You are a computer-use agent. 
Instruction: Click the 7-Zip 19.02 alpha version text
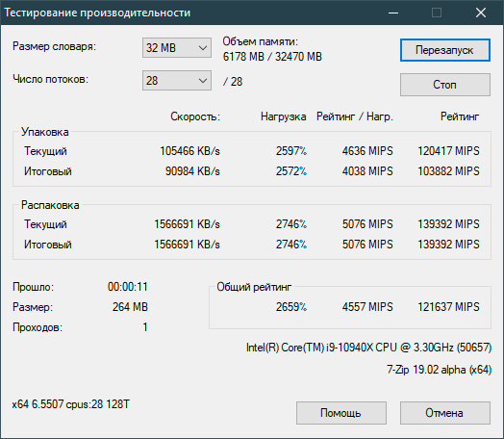coord(439,370)
